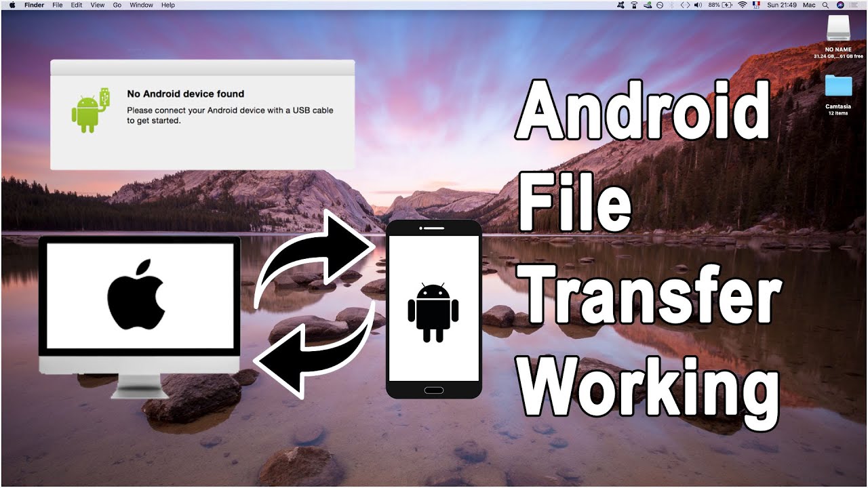Click the circular no-entry menu bar icon
The height and width of the screenshot is (488, 868).
[x=660, y=5]
